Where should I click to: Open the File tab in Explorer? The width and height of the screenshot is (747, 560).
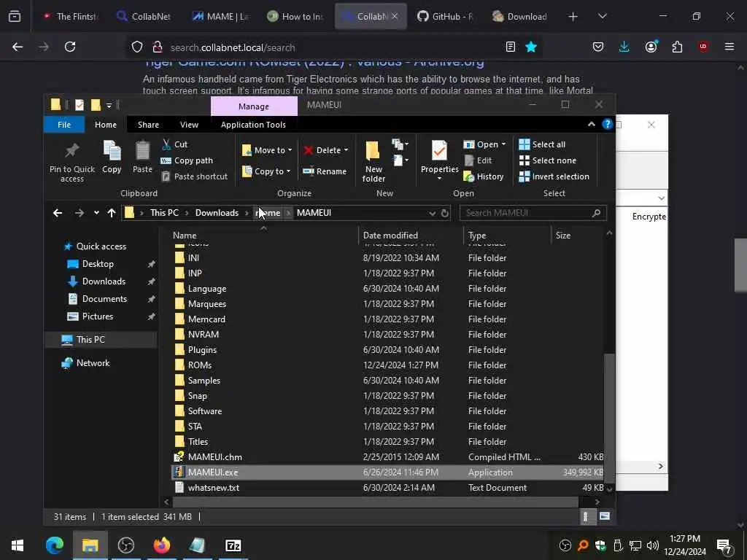[x=64, y=125]
